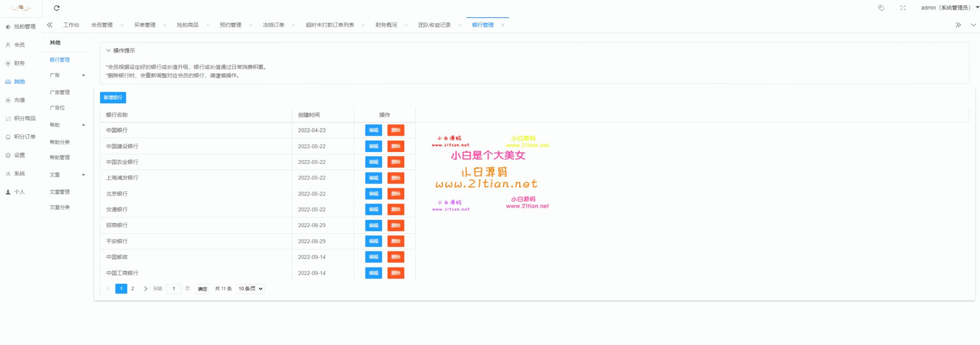Toggle fullscreen icon in header
The image size is (980, 345).
902,8
